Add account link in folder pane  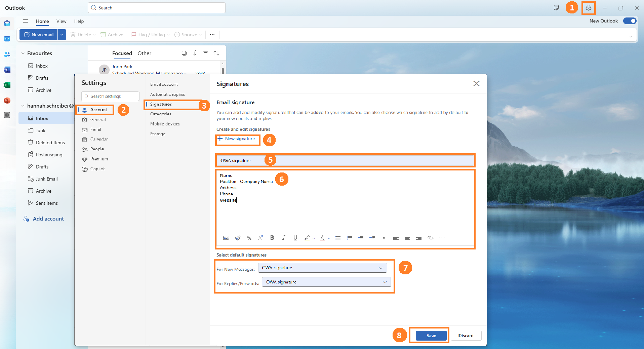[x=44, y=219]
